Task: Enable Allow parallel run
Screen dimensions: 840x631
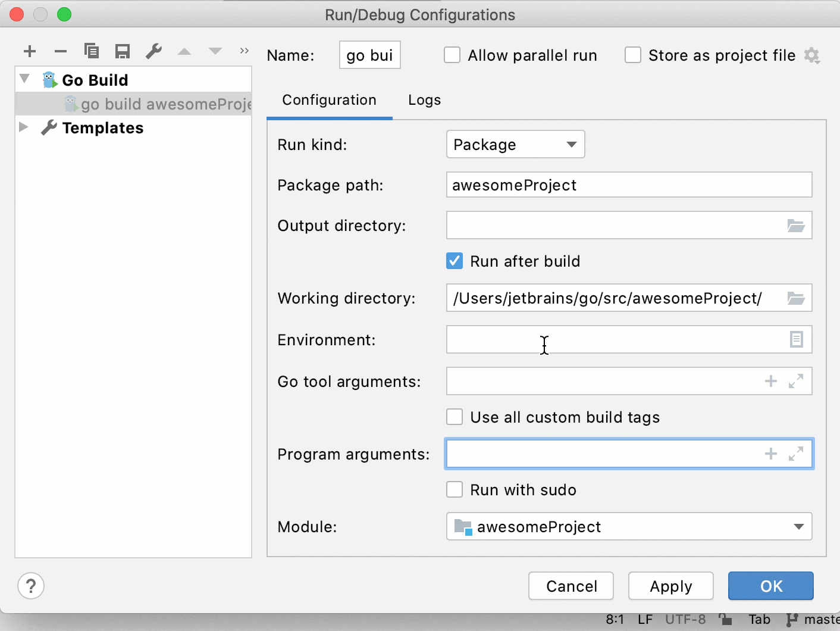Action: (x=452, y=55)
